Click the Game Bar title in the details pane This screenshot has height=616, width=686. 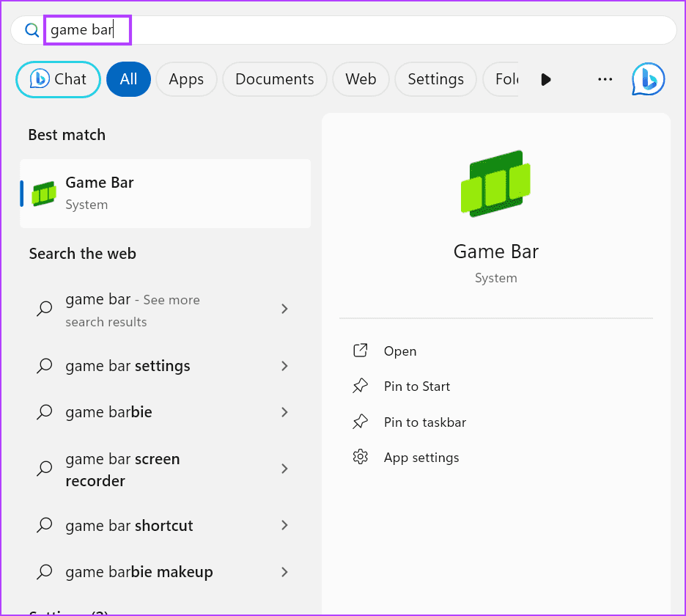pos(496,252)
